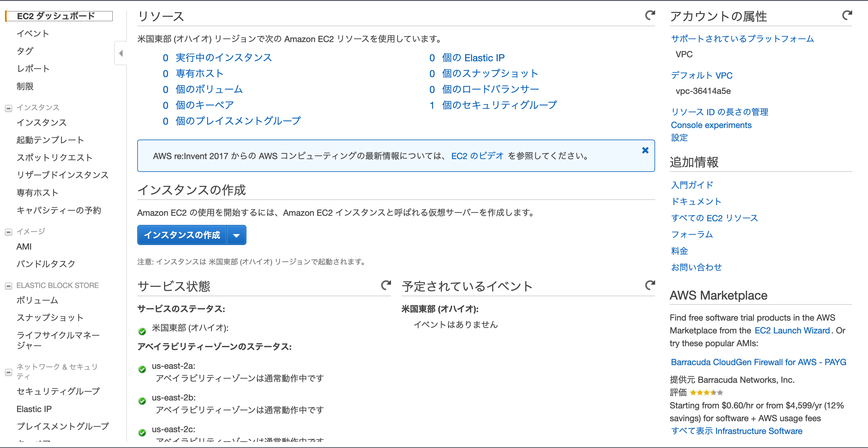Open プレイスメントグループ in the sidebar
The image size is (868, 448).
click(63, 426)
